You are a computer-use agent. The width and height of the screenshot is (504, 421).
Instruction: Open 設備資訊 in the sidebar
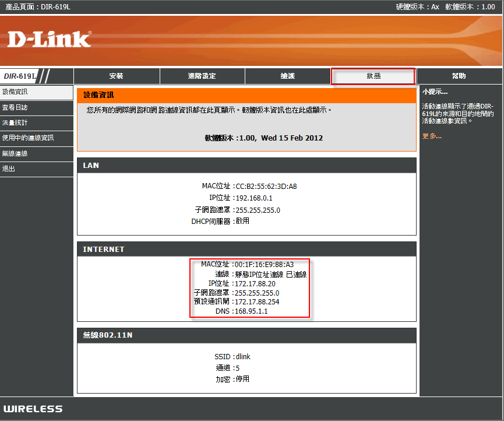36,92
